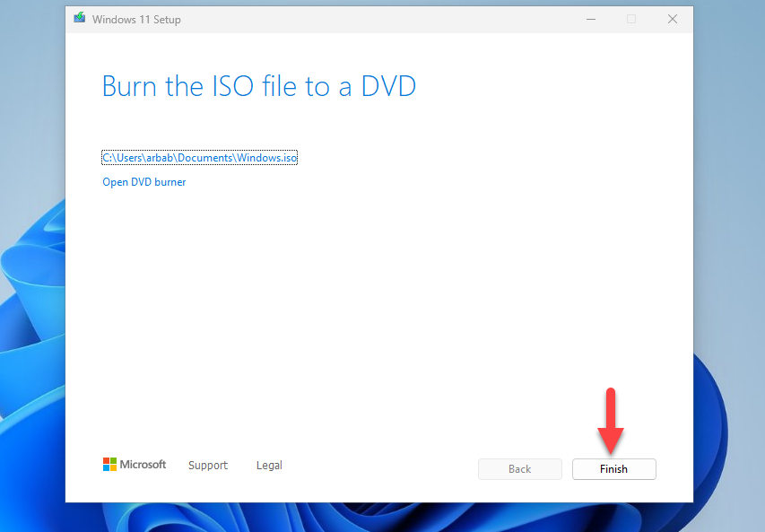Click the disabled Back button

click(x=519, y=469)
